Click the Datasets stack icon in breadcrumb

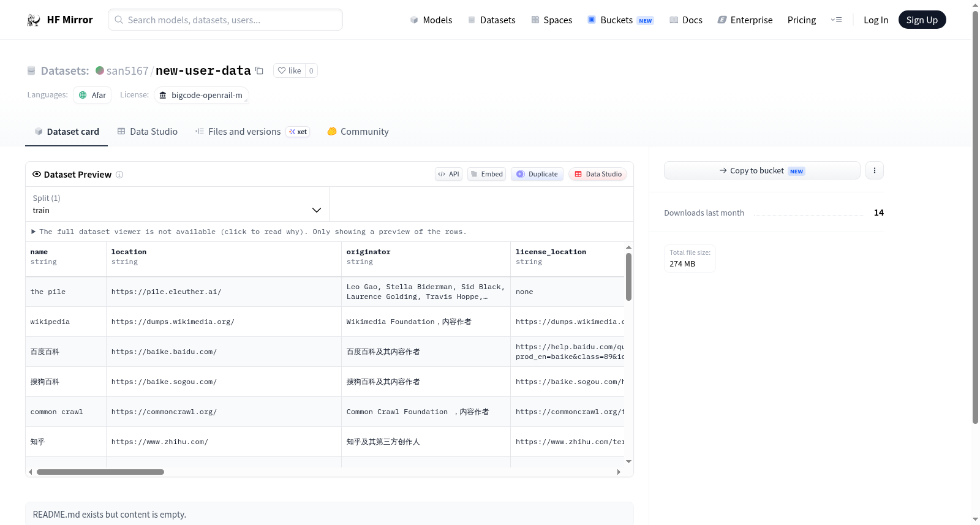31,70
